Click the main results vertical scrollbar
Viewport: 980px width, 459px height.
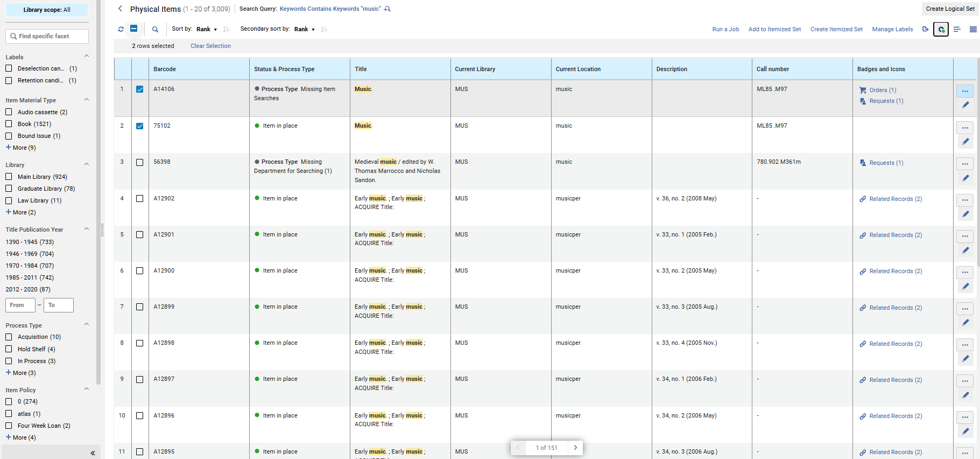tap(978, 162)
